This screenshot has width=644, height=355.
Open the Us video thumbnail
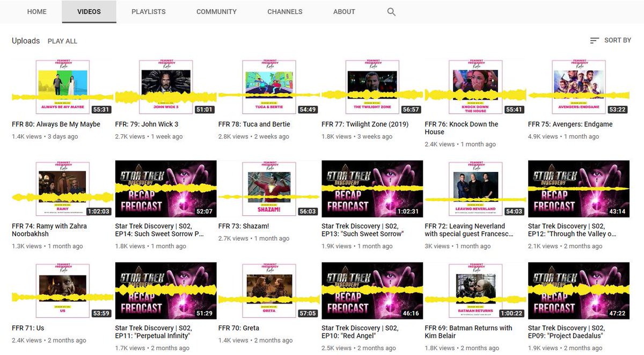pos(62,291)
